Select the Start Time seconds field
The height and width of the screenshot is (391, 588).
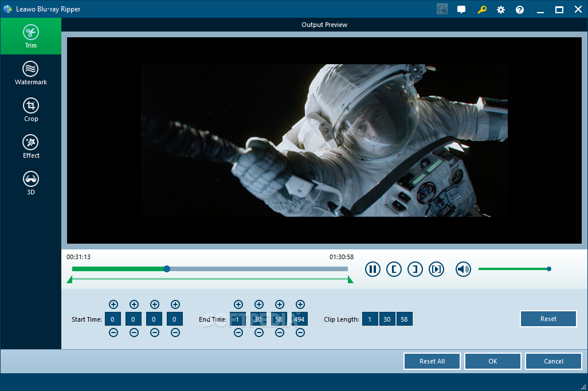(x=154, y=319)
